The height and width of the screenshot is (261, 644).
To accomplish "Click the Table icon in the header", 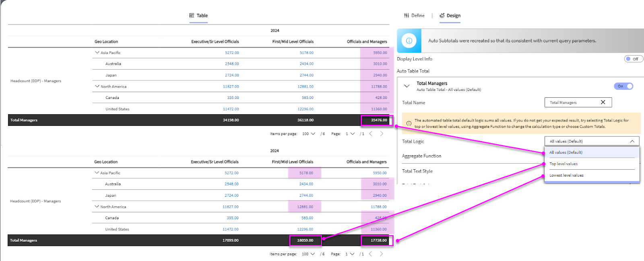I will 192,16.
